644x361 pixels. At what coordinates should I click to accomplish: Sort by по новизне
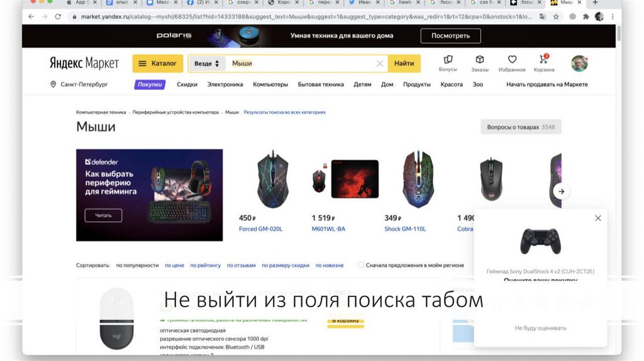pyautogui.click(x=330, y=265)
